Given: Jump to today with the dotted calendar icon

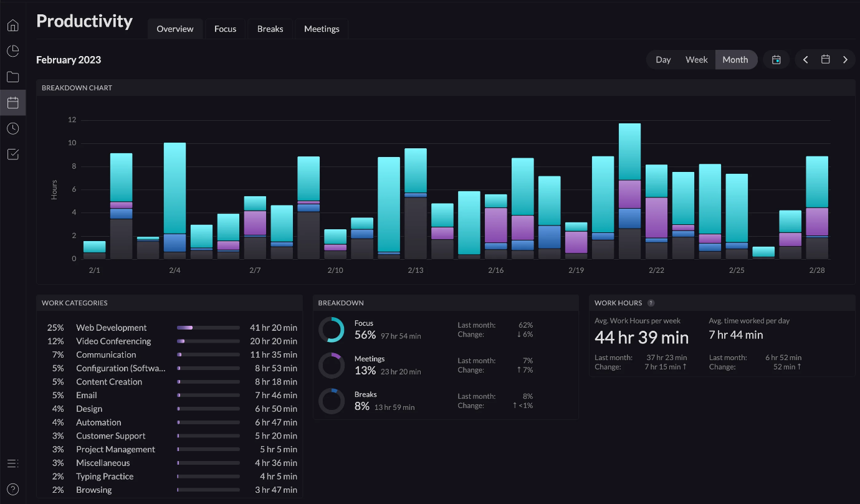Looking at the screenshot, I should click(x=776, y=59).
